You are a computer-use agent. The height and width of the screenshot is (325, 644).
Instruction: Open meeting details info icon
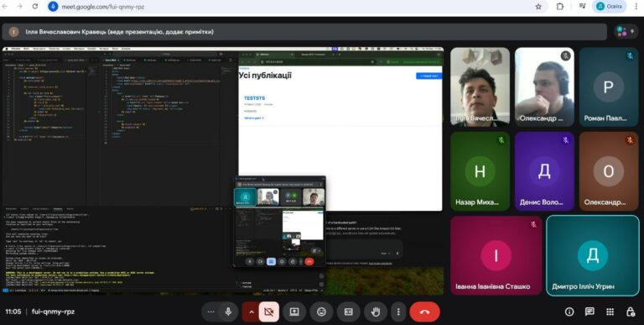[569, 312]
